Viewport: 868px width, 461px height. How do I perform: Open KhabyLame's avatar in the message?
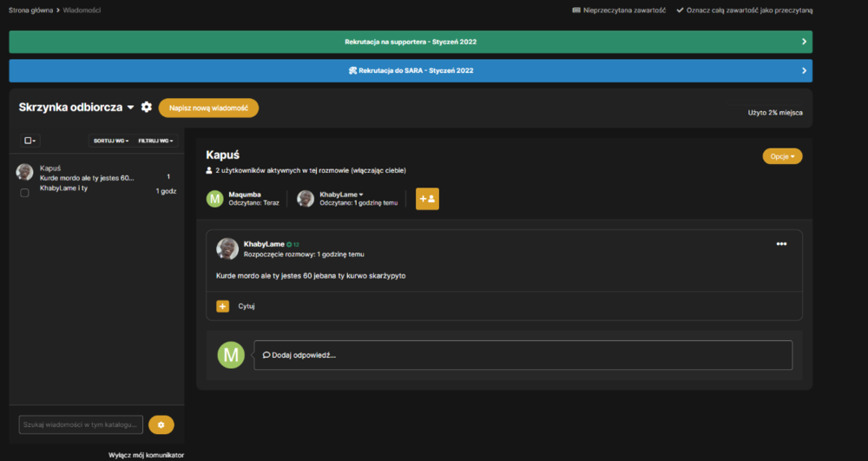pos(227,249)
